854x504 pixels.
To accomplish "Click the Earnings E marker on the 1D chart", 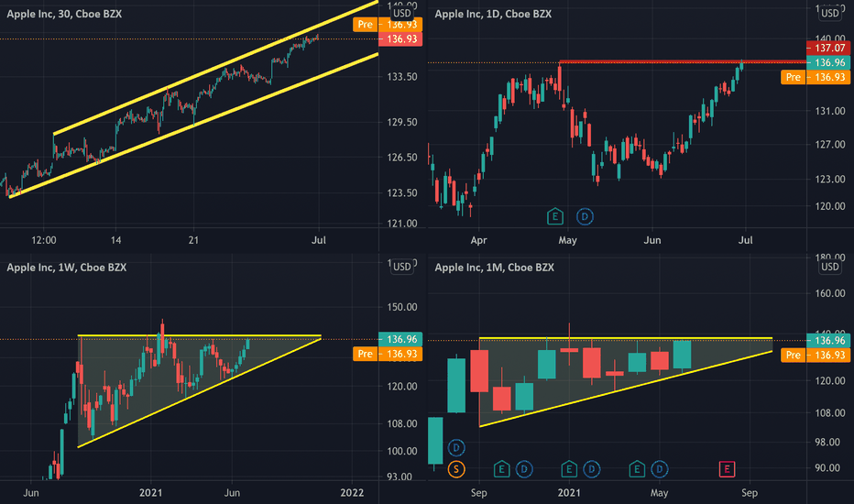I will (x=554, y=217).
